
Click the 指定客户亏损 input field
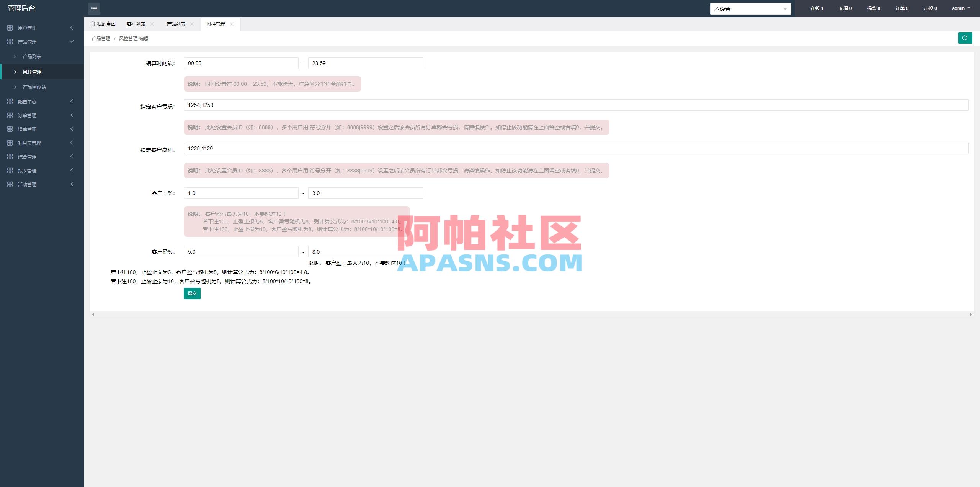tap(576, 105)
